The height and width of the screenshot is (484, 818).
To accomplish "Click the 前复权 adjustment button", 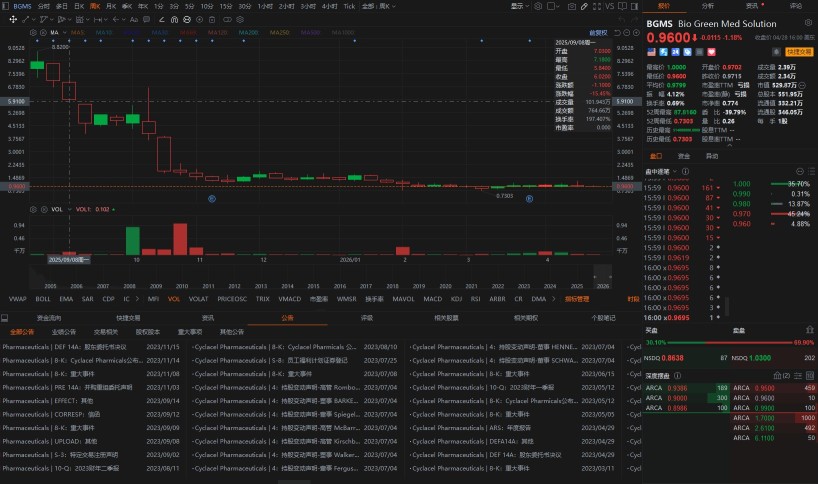I will tap(598, 32).
